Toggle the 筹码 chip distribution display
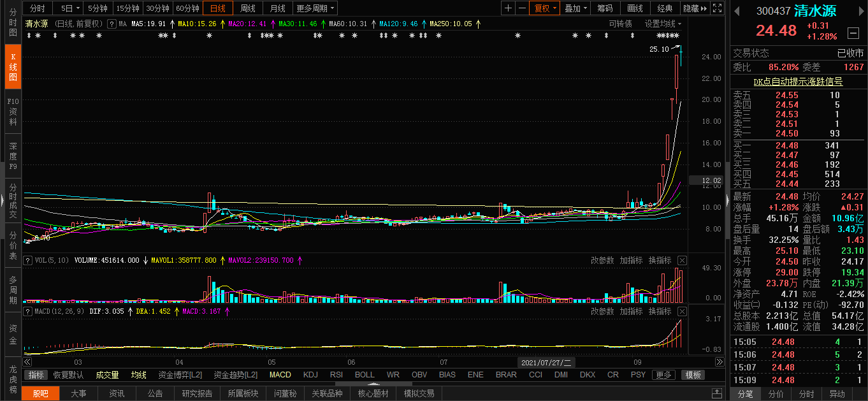The height and width of the screenshot is (401, 868). click(604, 8)
